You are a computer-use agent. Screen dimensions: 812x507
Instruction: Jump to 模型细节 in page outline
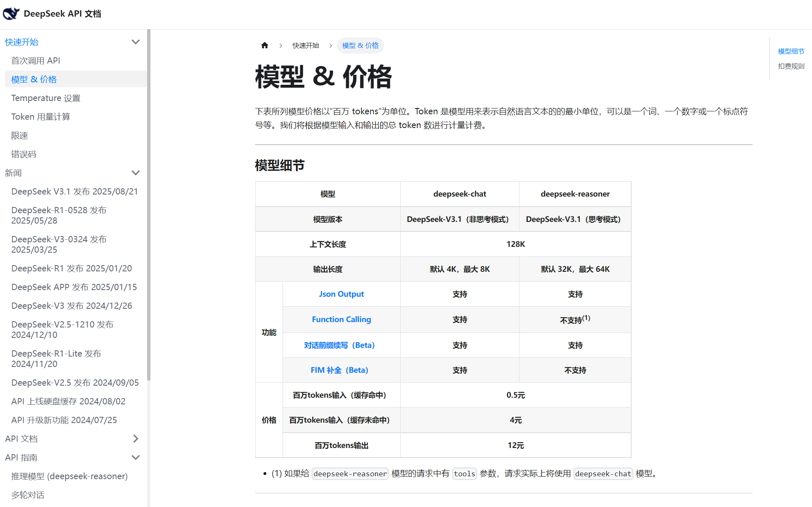coord(791,51)
